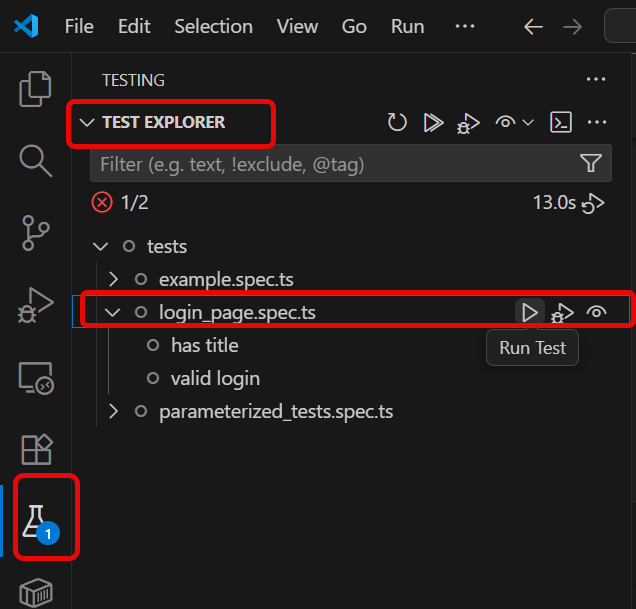Viewport: 636px width, 609px height.
Task: Toggle the filter funnel button
Action: 591,163
